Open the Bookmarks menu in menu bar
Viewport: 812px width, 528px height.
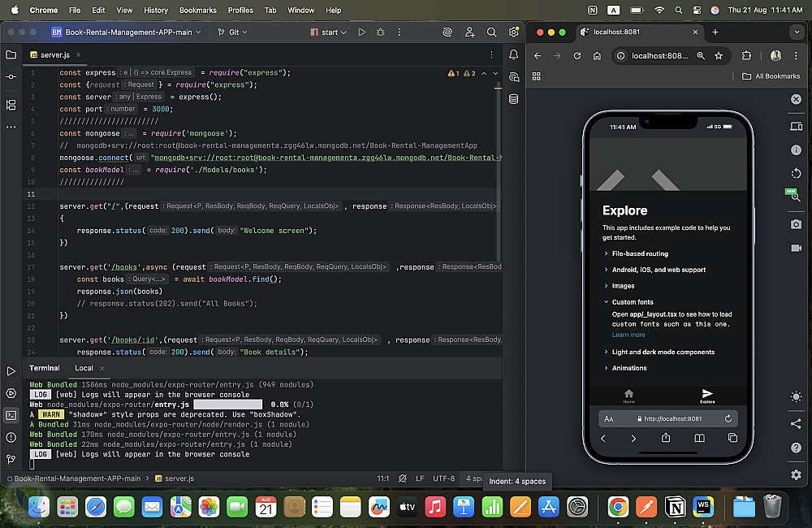pyautogui.click(x=198, y=10)
